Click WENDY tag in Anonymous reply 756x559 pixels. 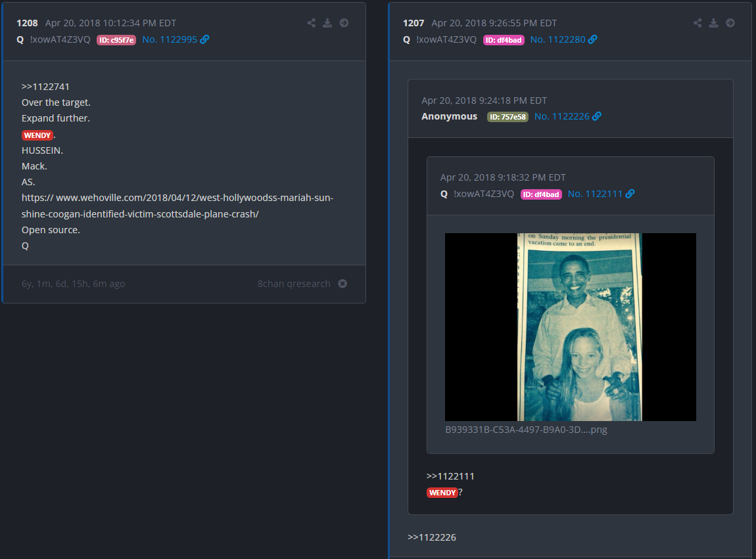click(442, 493)
